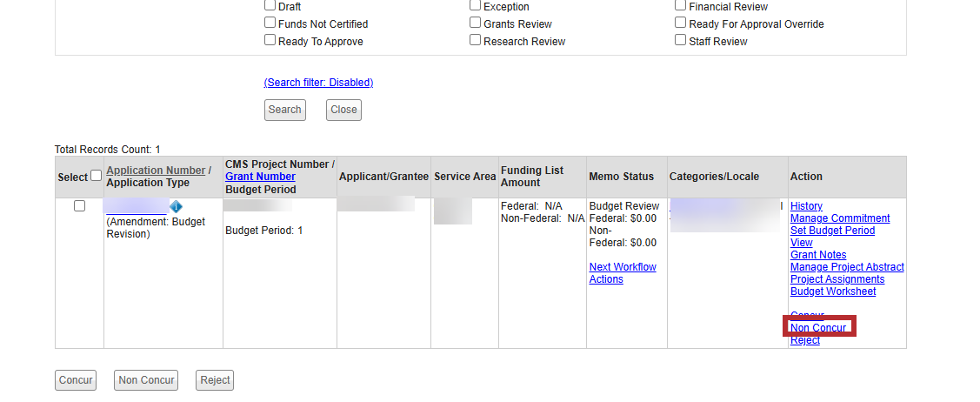Open the Budget Worksheet link
The image size is (980, 402).
pos(833,291)
